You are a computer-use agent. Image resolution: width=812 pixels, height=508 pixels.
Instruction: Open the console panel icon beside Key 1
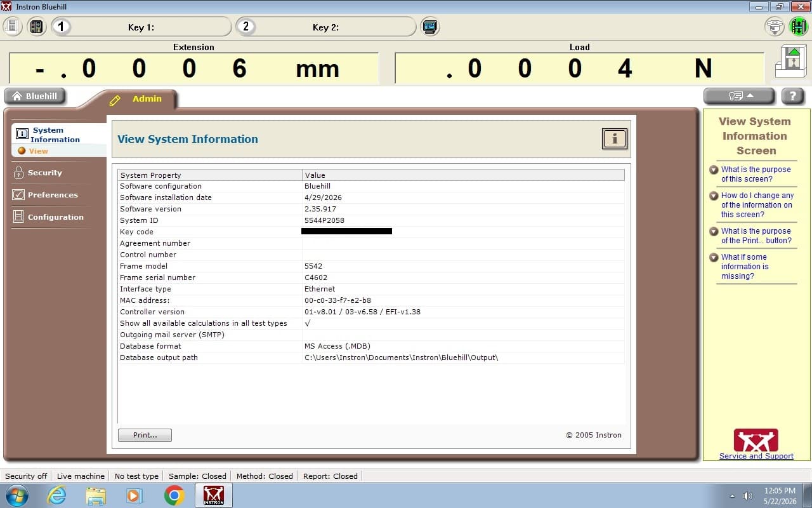(37, 27)
